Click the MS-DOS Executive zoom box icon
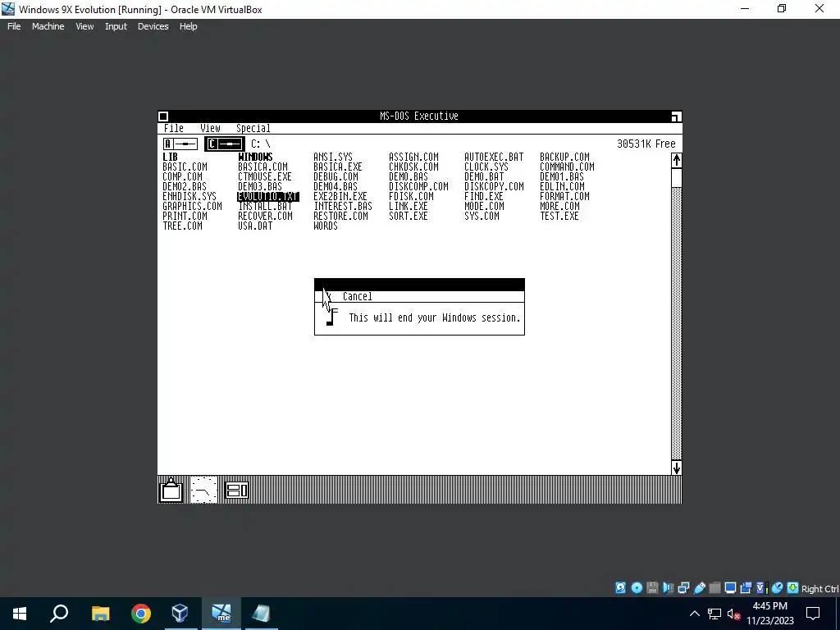Screen dimensions: 840x630 click(676, 116)
